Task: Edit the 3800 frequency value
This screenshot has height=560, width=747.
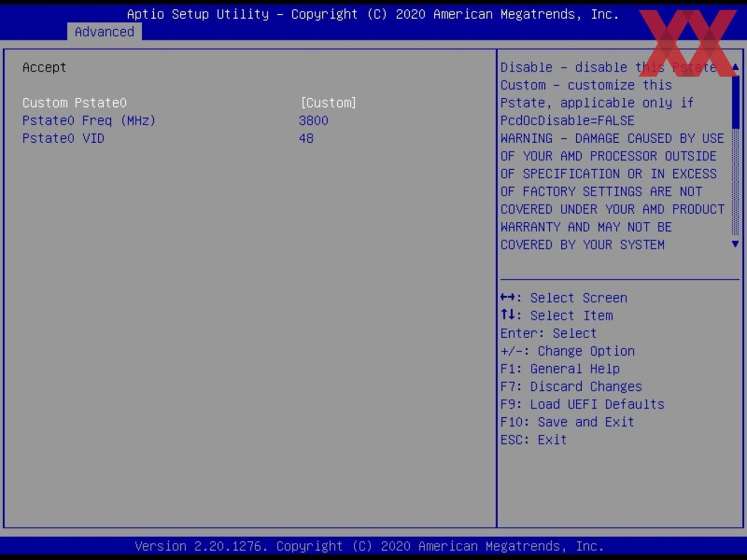Action: [x=314, y=121]
